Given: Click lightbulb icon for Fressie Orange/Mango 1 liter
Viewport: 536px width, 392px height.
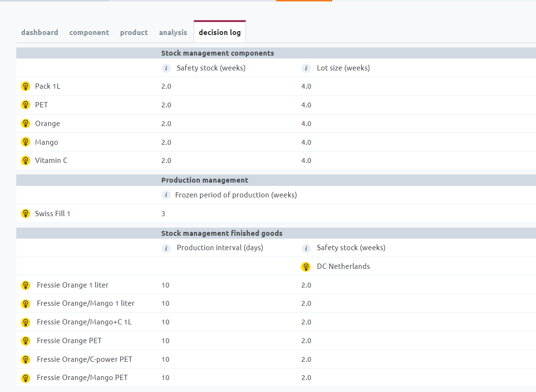Looking at the screenshot, I should point(25,304).
